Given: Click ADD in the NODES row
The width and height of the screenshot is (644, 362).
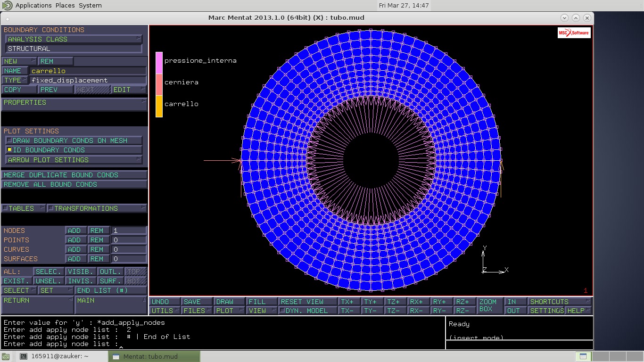Looking at the screenshot, I should [x=76, y=230].
